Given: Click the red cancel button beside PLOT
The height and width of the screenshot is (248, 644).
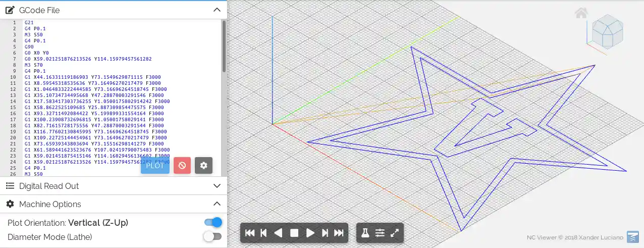Looking at the screenshot, I should (x=182, y=165).
